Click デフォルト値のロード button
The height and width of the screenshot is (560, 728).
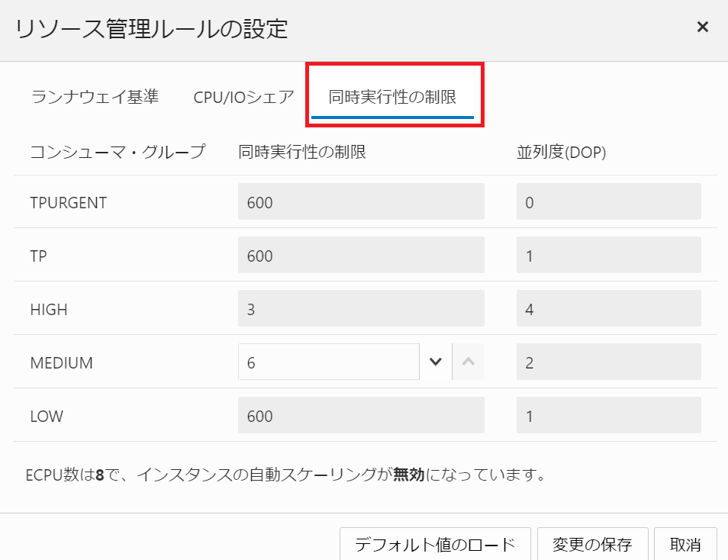(434, 545)
